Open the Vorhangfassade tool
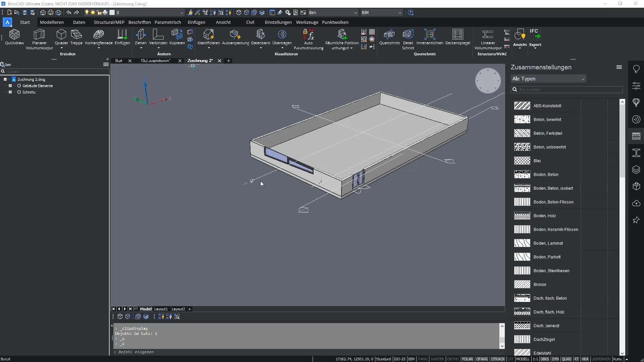The image size is (644, 362). tap(99, 37)
